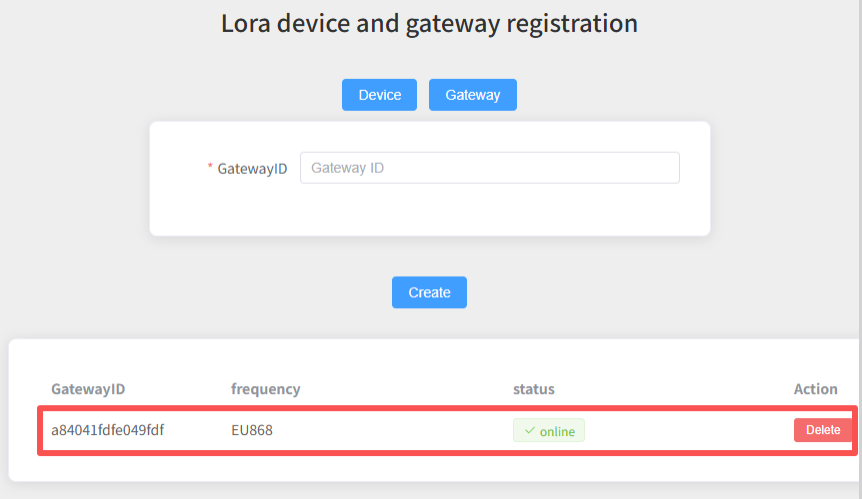
Task: Focus the Gateway ID input field
Action: (x=489, y=168)
